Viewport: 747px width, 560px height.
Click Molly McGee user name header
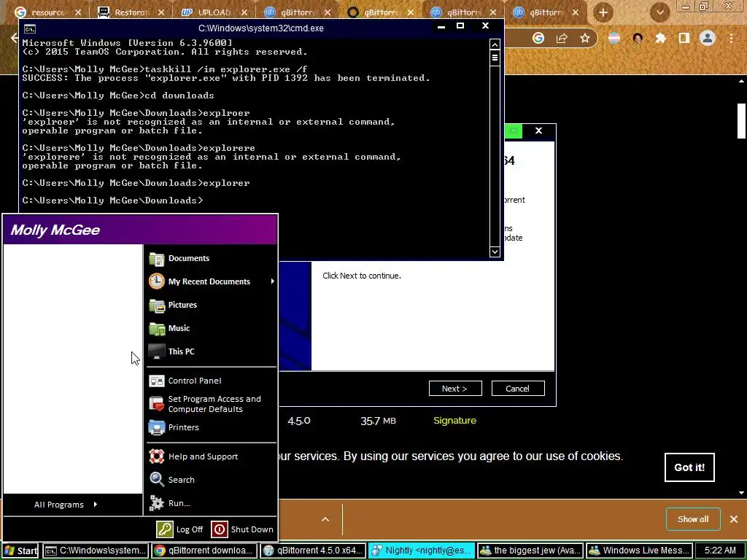click(55, 230)
